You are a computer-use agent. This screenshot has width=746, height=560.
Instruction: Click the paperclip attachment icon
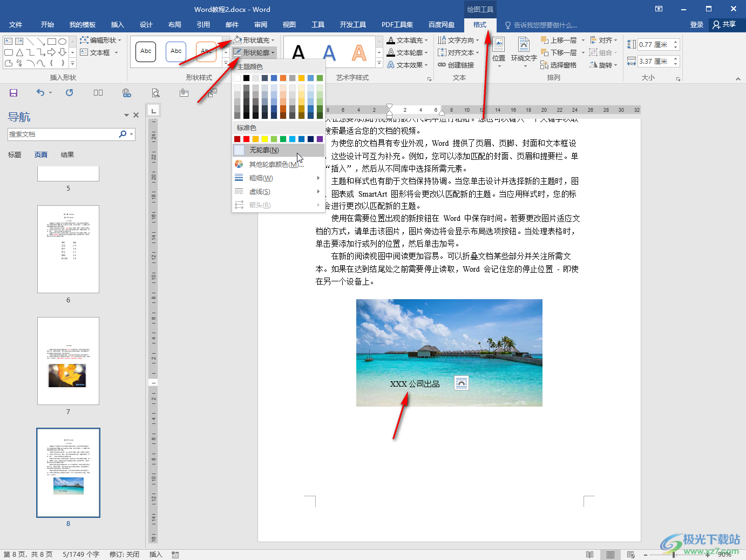[184, 93]
